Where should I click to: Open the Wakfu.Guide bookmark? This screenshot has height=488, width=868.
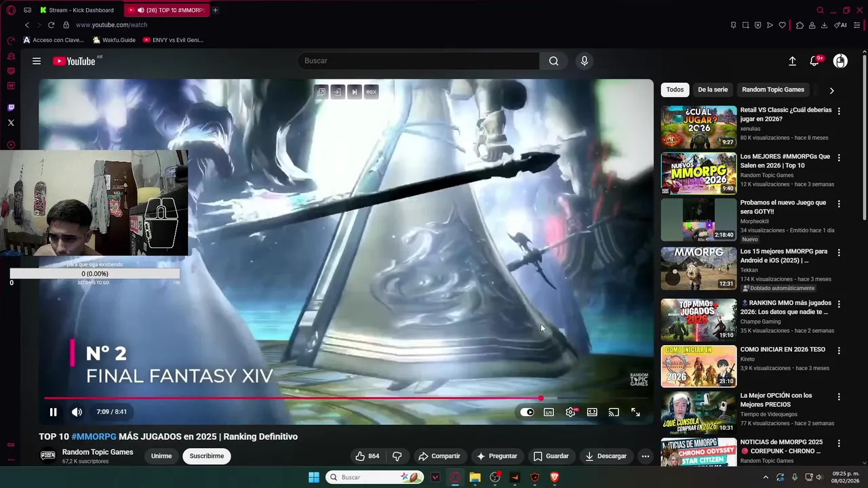click(x=115, y=40)
